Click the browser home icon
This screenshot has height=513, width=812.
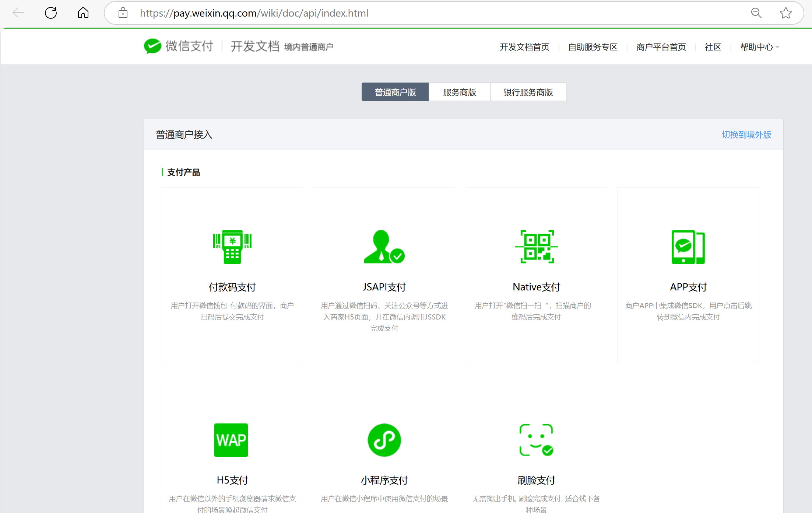(x=82, y=13)
